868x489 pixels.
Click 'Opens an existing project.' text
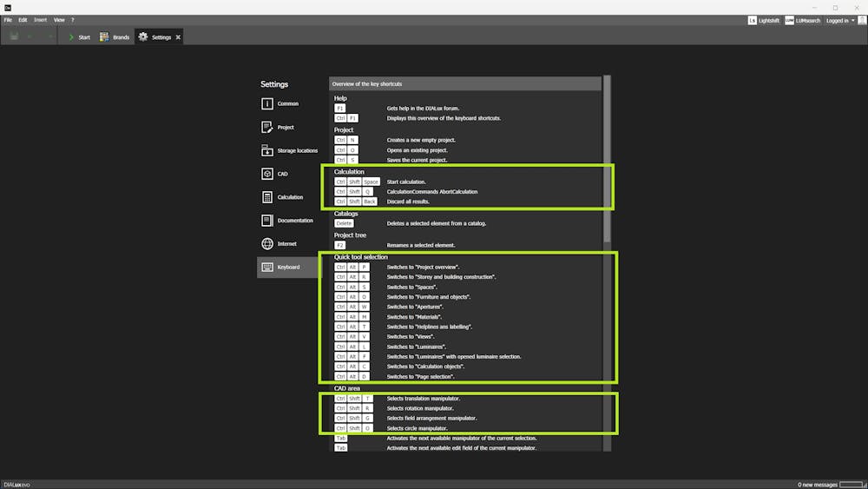[417, 150]
